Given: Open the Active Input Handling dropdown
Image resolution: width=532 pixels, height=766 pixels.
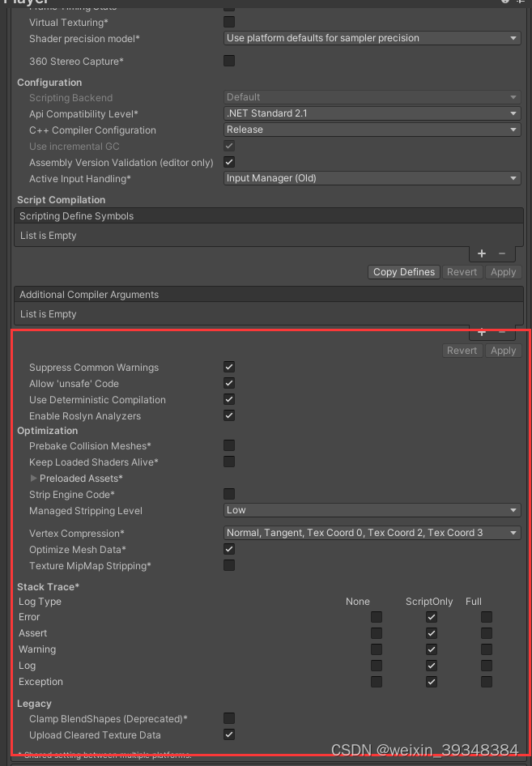Looking at the screenshot, I should pyautogui.click(x=372, y=178).
